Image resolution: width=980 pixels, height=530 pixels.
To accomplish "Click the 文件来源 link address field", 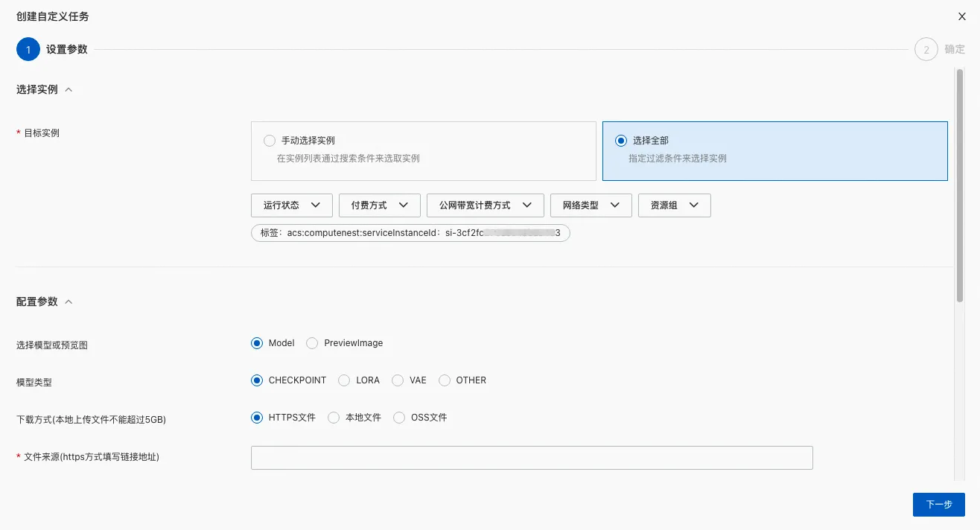I will coord(532,458).
